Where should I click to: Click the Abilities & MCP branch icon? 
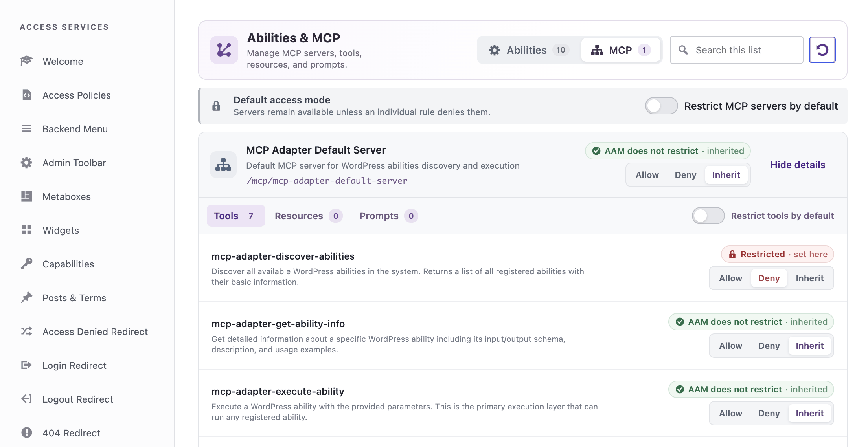224,50
